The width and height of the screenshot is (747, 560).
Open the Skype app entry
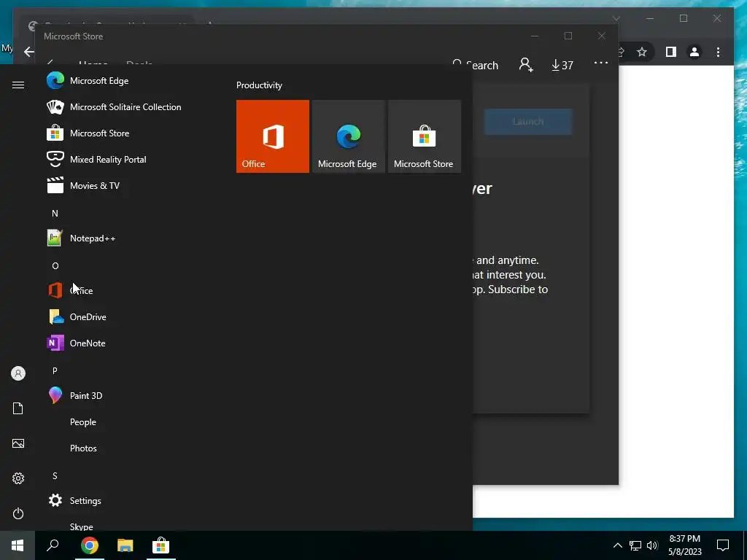pos(82,526)
